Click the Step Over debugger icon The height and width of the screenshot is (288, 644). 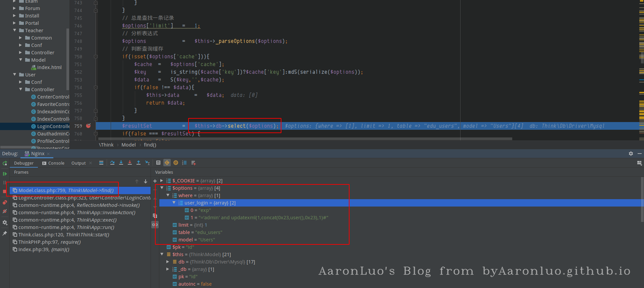112,163
